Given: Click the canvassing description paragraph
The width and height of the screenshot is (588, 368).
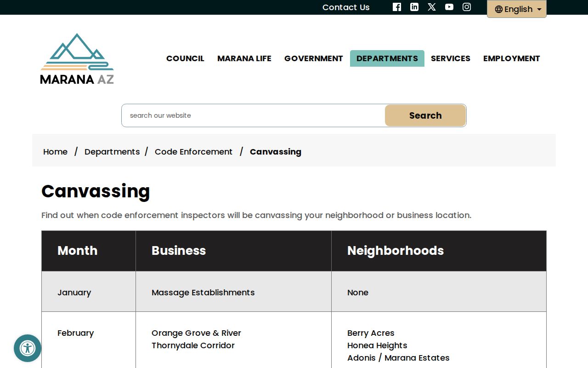Looking at the screenshot, I should click(x=256, y=215).
